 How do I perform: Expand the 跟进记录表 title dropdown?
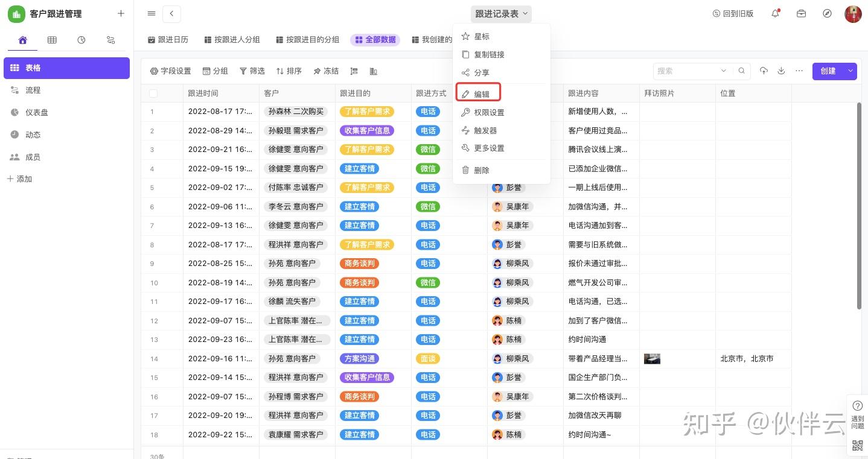[501, 14]
